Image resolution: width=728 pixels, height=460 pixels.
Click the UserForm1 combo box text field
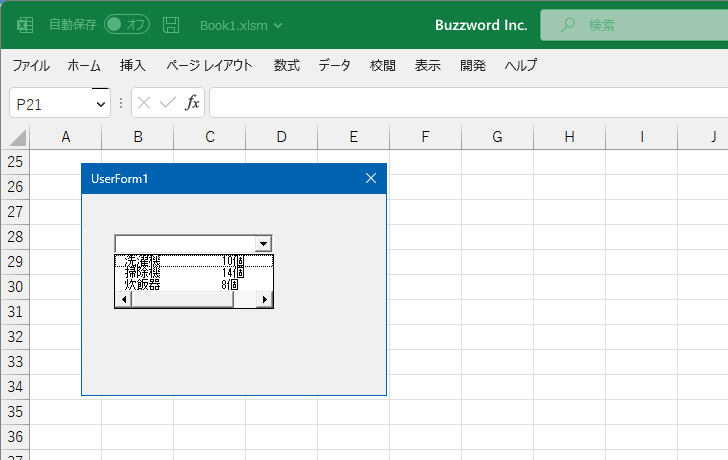[x=185, y=243]
